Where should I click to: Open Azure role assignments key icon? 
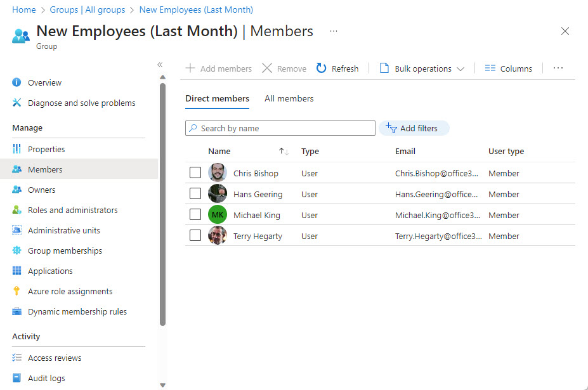[16, 291]
